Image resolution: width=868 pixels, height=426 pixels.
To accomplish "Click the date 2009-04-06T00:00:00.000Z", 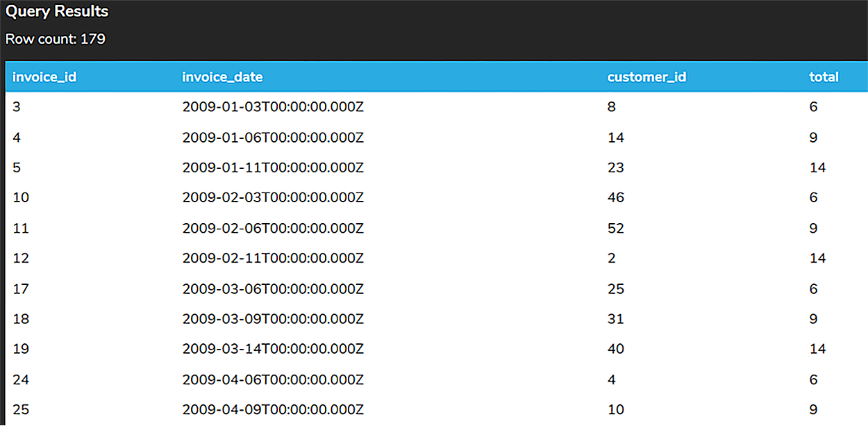I will 273,379.
